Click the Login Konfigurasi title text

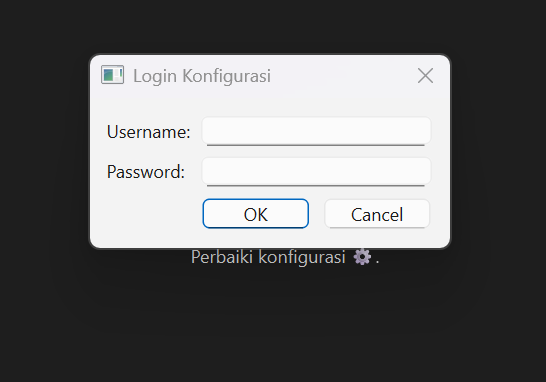click(202, 76)
